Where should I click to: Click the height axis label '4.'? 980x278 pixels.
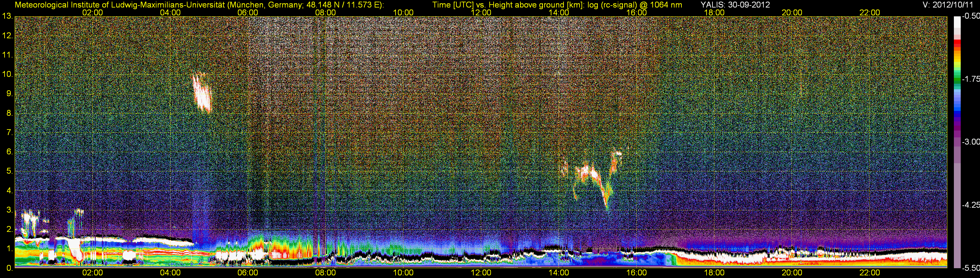tap(9, 190)
